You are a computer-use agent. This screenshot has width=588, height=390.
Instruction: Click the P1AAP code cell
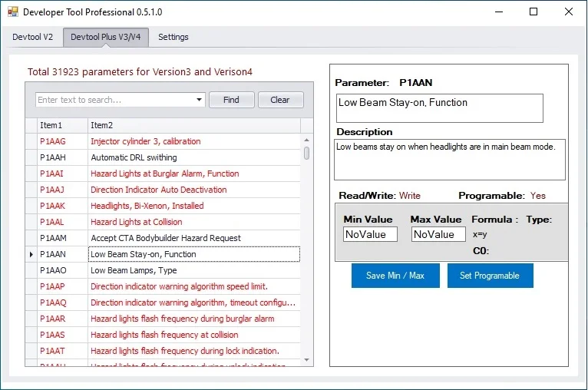point(63,286)
